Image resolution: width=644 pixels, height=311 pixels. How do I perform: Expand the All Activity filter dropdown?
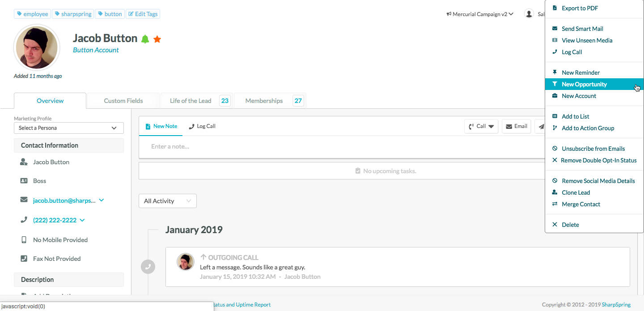point(167,201)
